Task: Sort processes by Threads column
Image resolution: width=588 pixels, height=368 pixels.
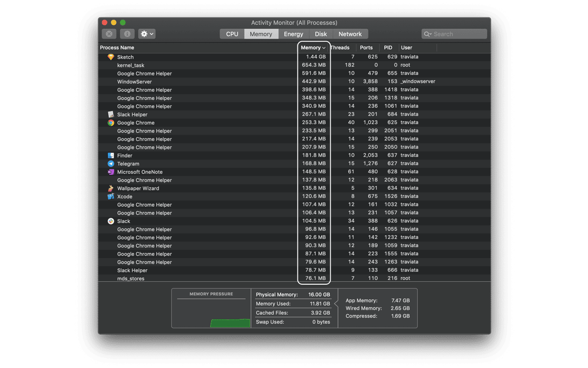Action: tap(340, 47)
